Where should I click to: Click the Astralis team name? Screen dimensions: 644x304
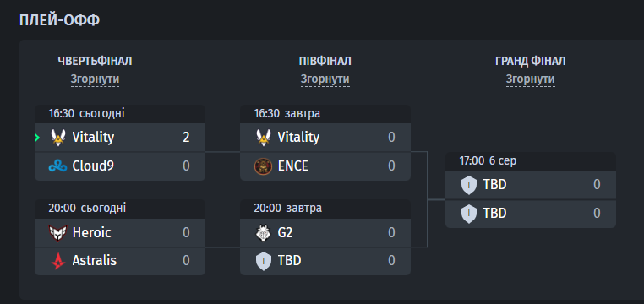click(x=95, y=261)
